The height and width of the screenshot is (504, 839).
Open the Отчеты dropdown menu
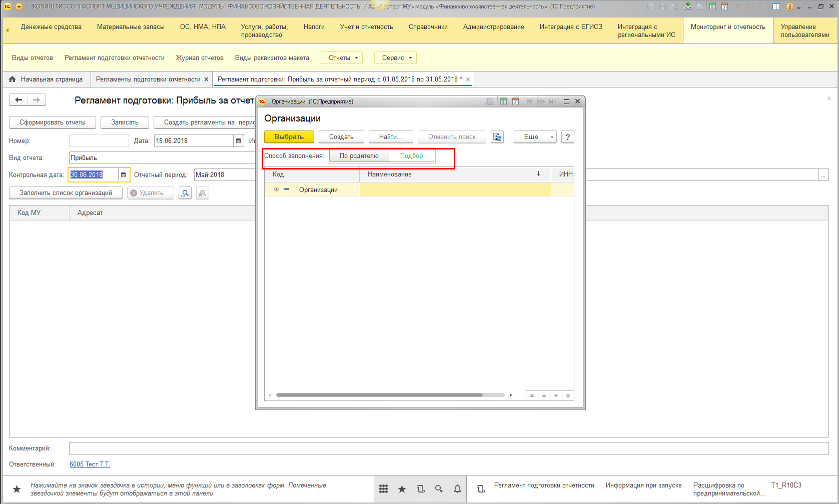pos(341,58)
